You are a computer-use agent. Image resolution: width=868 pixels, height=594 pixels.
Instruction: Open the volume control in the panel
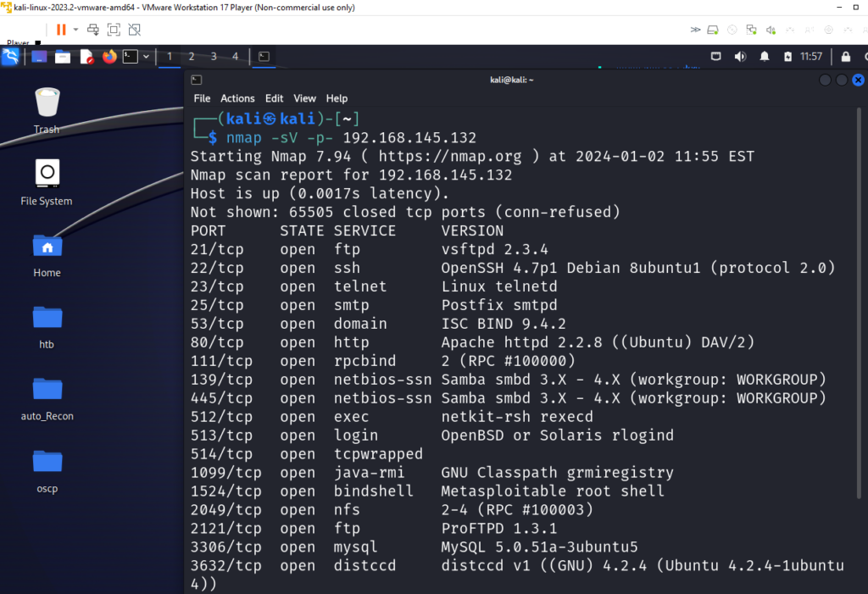[740, 57]
